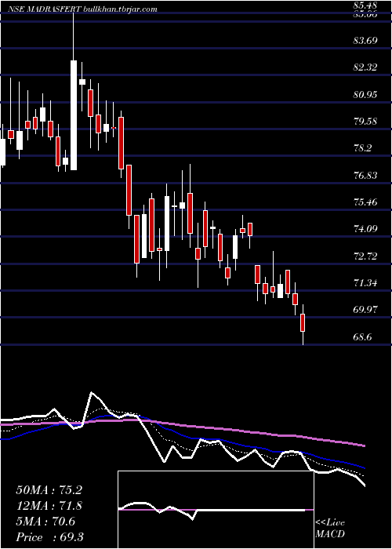Click the NSE MADRASFERT chart title
Screen dimensions: 392x549
[82, 9]
